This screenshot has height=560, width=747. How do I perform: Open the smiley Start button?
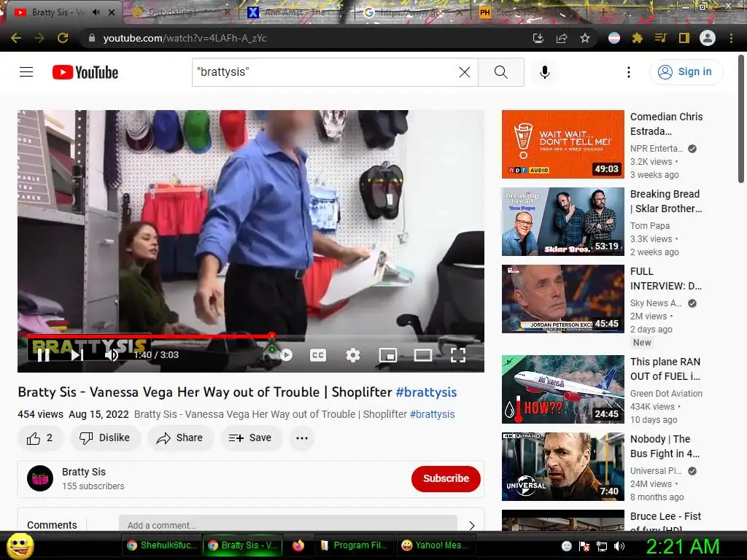pyautogui.click(x=20, y=545)
